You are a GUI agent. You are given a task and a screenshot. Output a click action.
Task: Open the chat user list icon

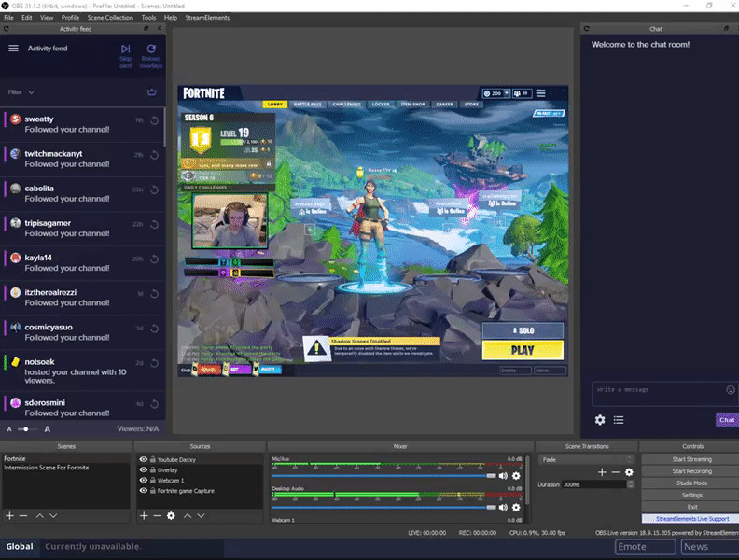619,420
